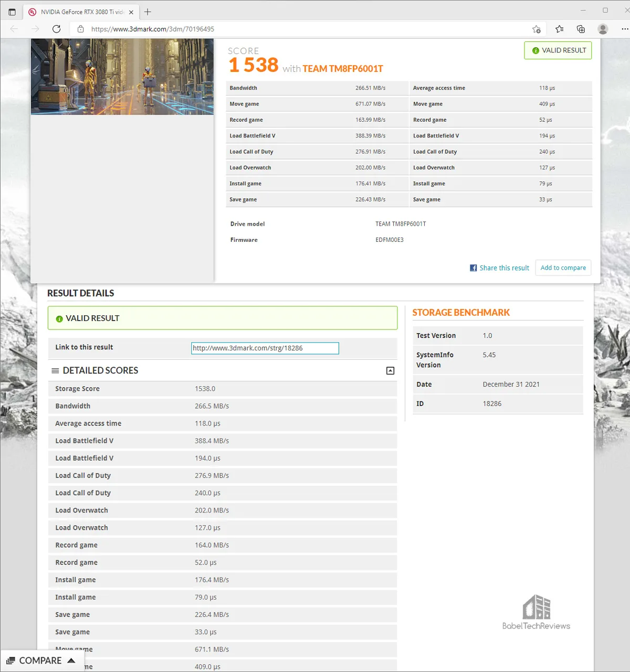Add this page to favorites
The image size is (630, 672).
(x=537, y=29)
